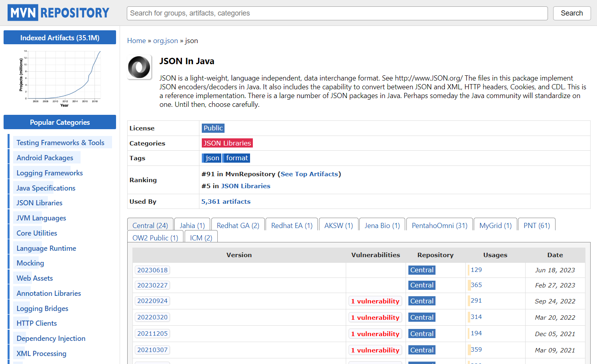Select the Central (24) tab
The height and width of the screenshot is (364, 597).
[x=150, y=225]
